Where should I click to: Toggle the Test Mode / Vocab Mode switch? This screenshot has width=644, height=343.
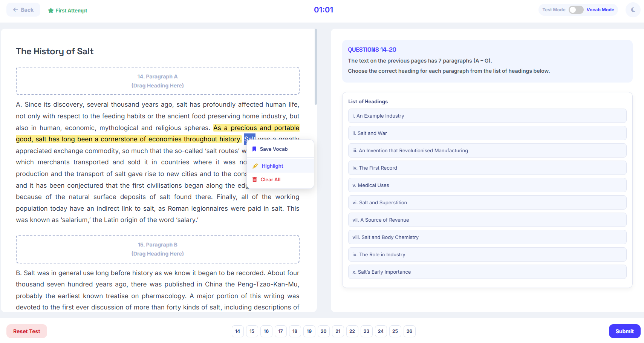tap(576, 10)
